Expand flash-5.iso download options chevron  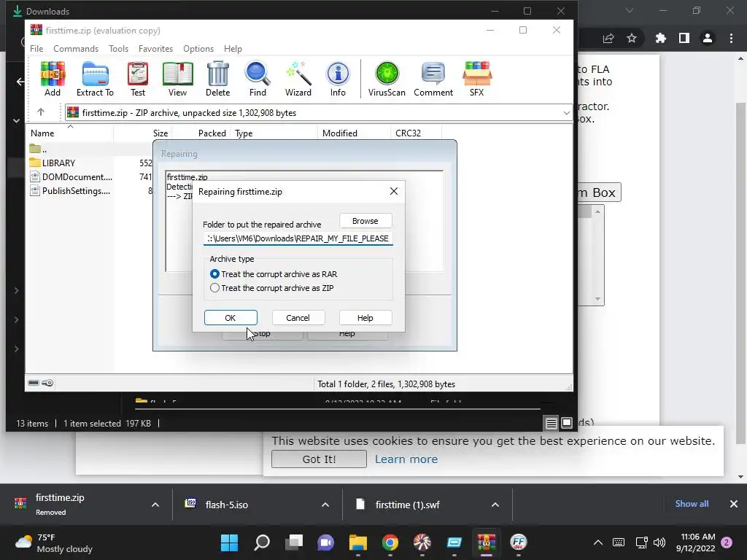point(325,505)
